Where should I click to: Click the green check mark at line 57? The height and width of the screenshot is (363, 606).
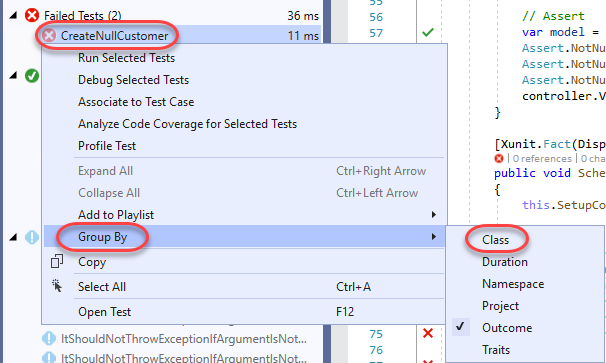pos(428,32)
